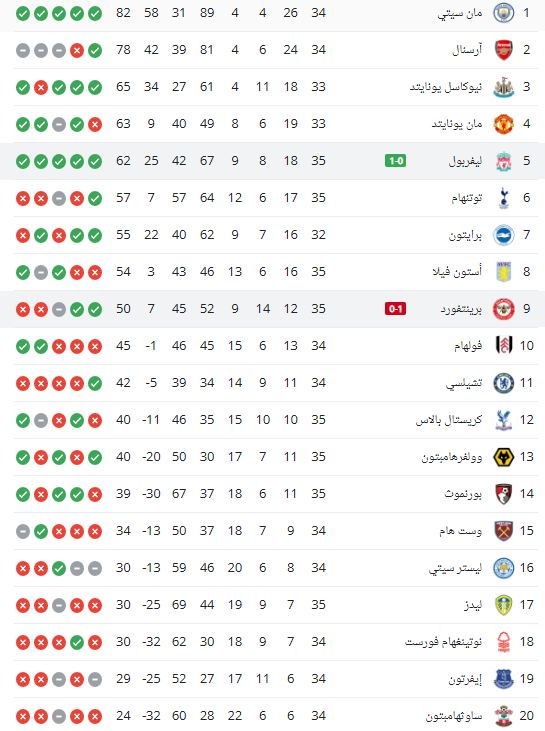The height and width of the screenshot is (731, 545).
Task: Select the Nottingham Forest table row points 30
Action: click(x=123, y=642)
